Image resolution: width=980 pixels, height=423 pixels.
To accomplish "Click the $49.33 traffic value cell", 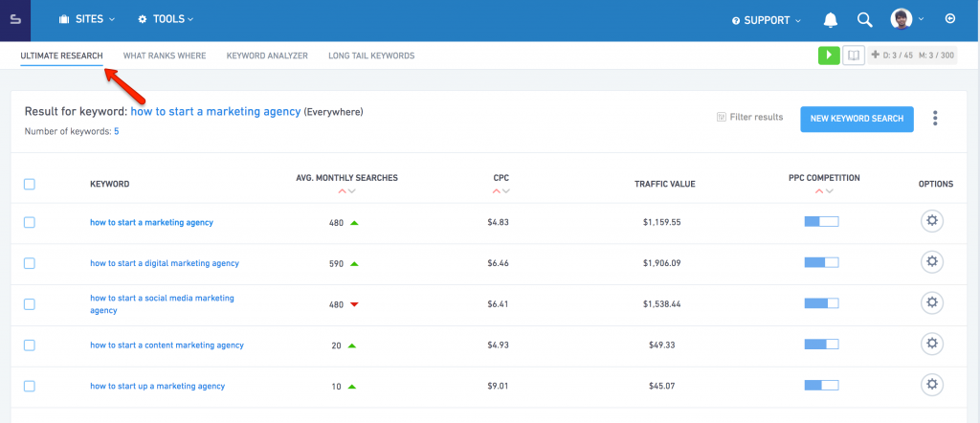I will point(662,345).
